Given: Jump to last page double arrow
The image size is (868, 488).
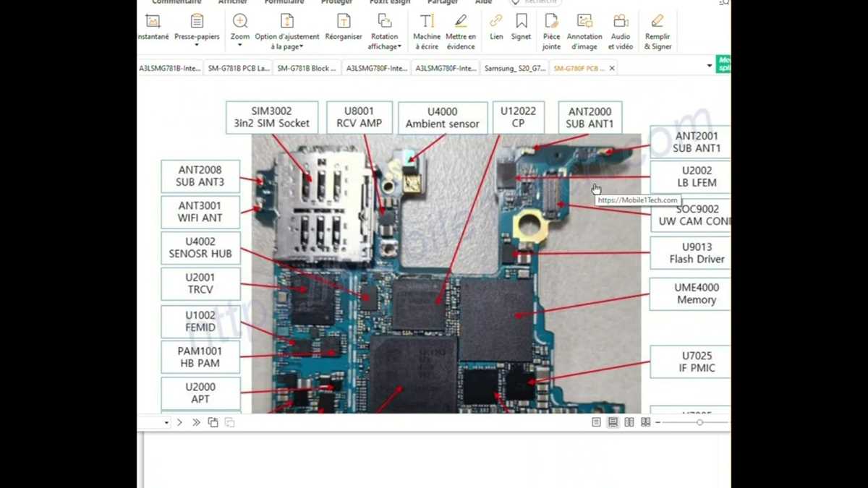Looking at the screenshot, I should point(196,422).
